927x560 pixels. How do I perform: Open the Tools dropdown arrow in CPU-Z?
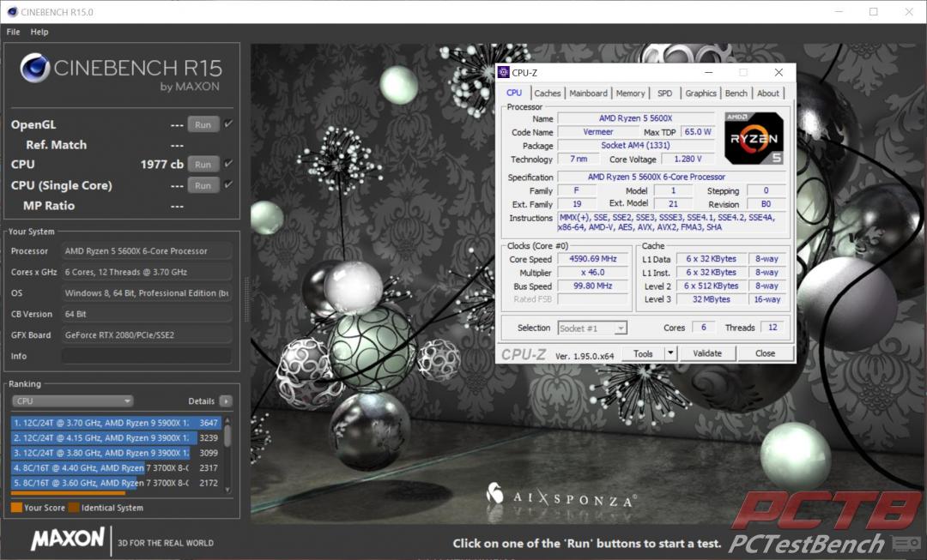[x=670, y=353]
